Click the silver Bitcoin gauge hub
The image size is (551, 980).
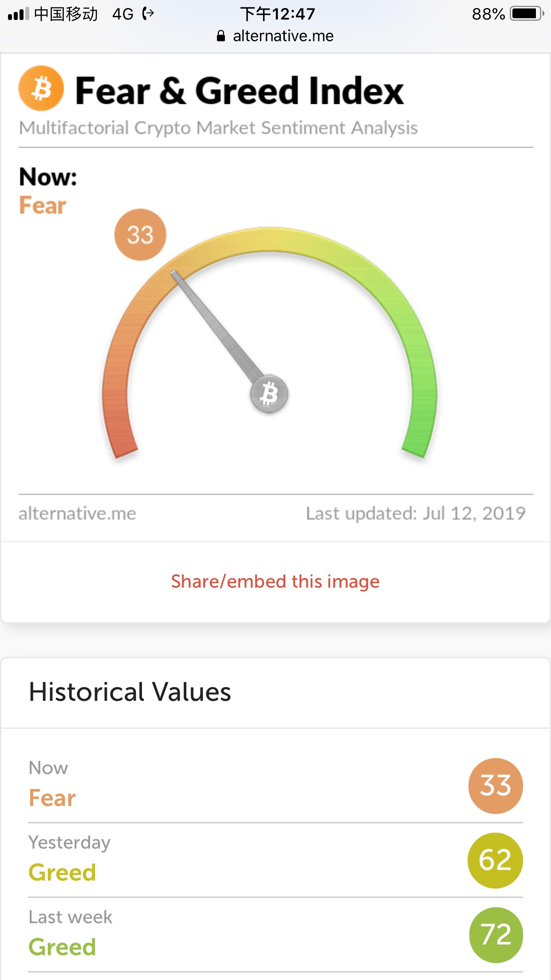coord(269,394)
